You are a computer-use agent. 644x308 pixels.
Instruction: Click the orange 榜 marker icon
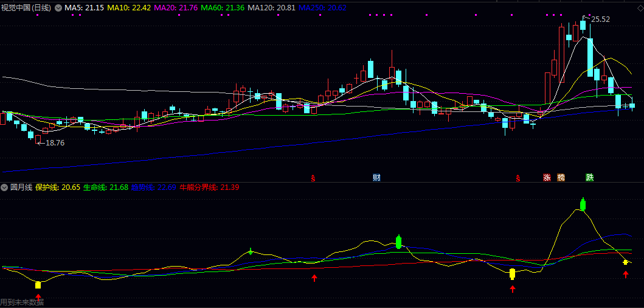pyautogui.click(x=561, y=178)
